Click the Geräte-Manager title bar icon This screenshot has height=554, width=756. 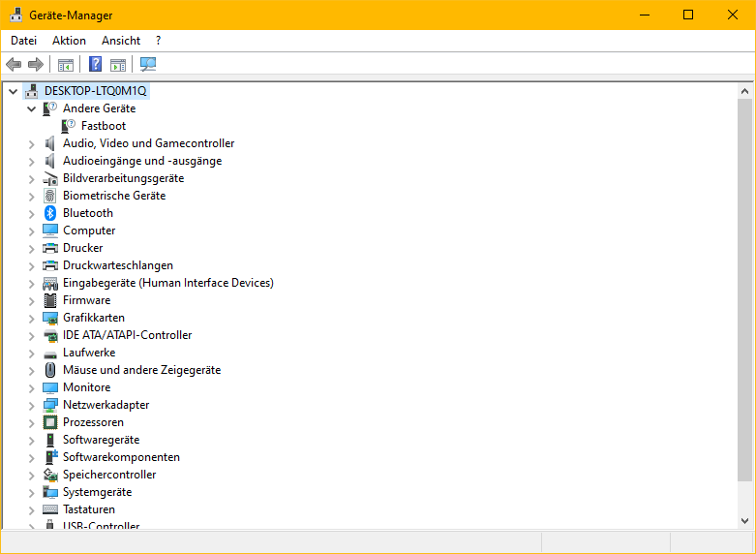15,15
